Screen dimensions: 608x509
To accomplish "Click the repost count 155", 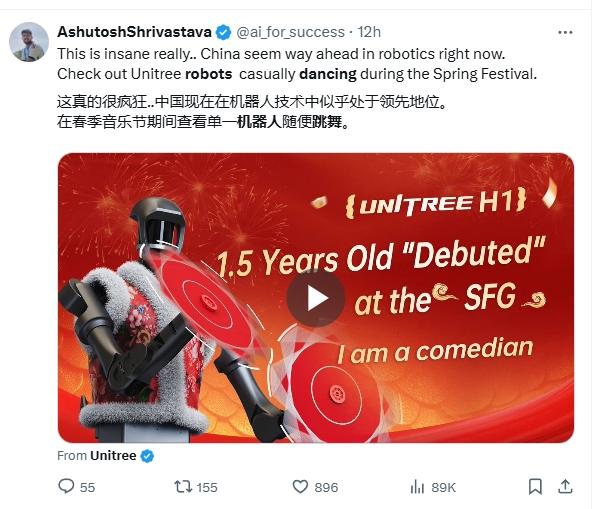I will (207, 487).
